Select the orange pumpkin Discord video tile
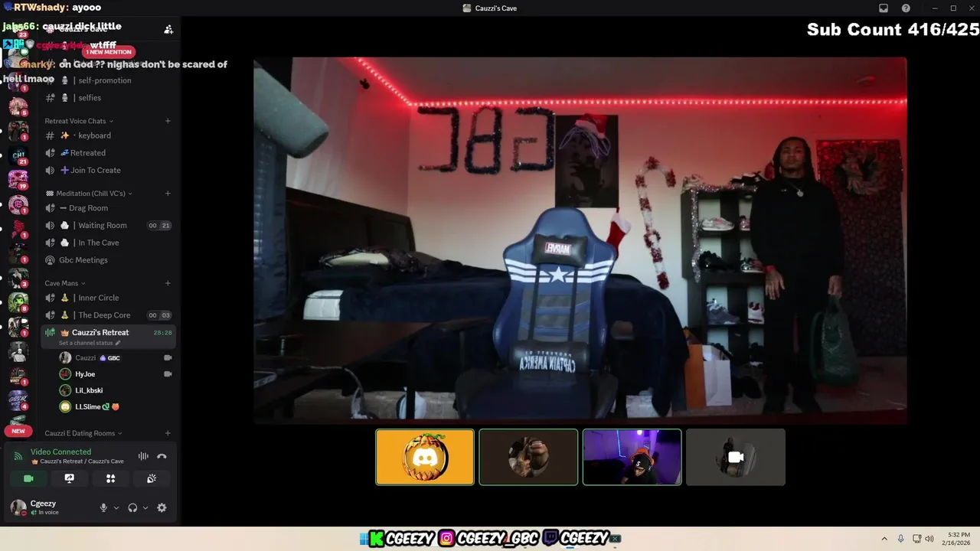Viewport: 980px width, 551px height. (425, 457)
